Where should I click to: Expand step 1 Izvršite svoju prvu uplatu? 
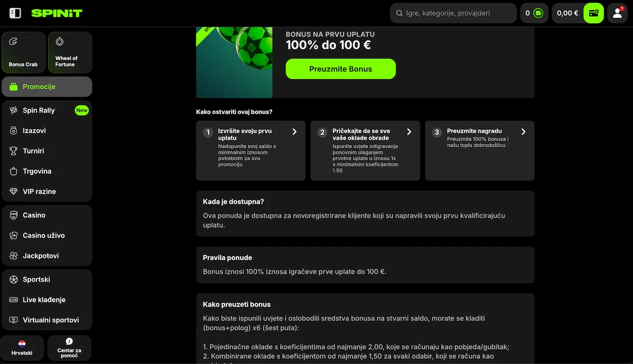pos(294,132)
